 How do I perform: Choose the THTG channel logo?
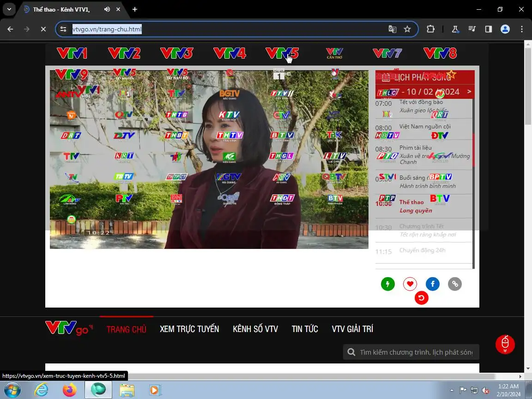[177, 115]
